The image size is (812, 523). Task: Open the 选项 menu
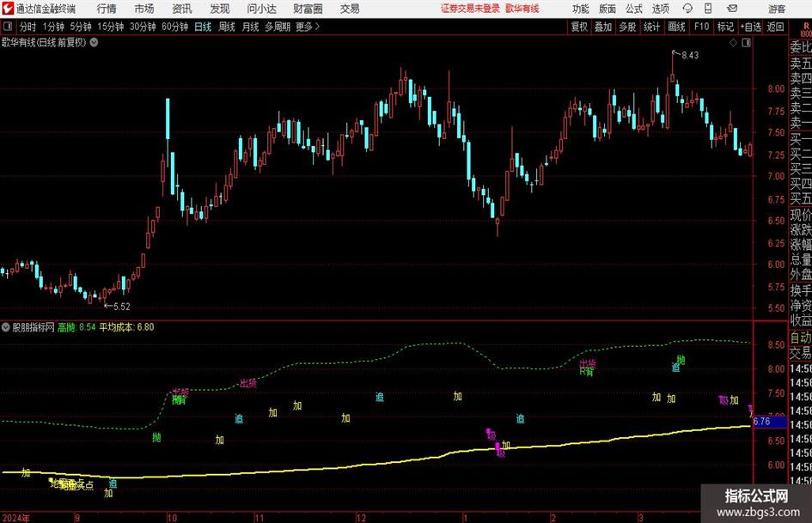pyautogui.click(x=660, y=9)
